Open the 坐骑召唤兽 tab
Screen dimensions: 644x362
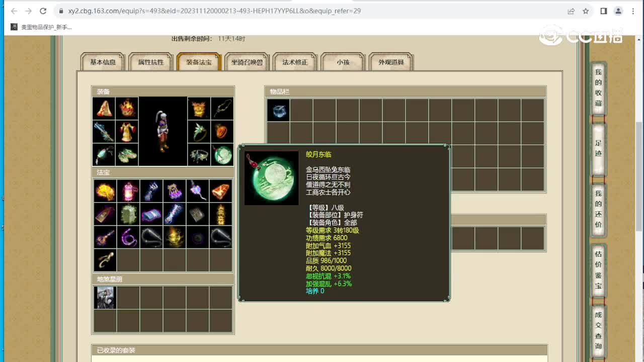247,62
